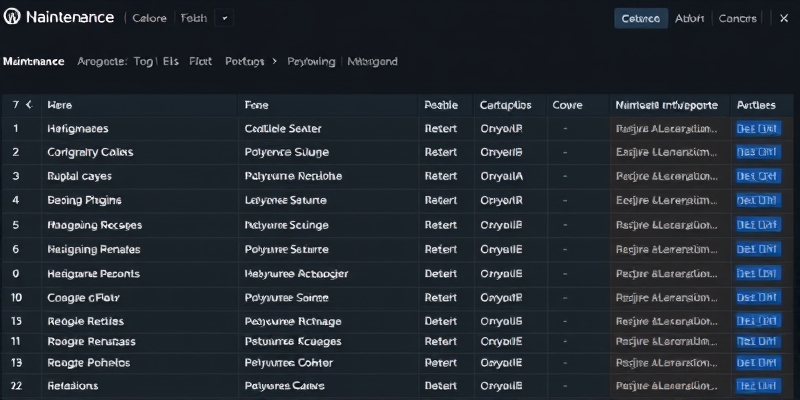Close the panel with the X icon
This screenshot has height=400, width=800.
click(782, 18)
